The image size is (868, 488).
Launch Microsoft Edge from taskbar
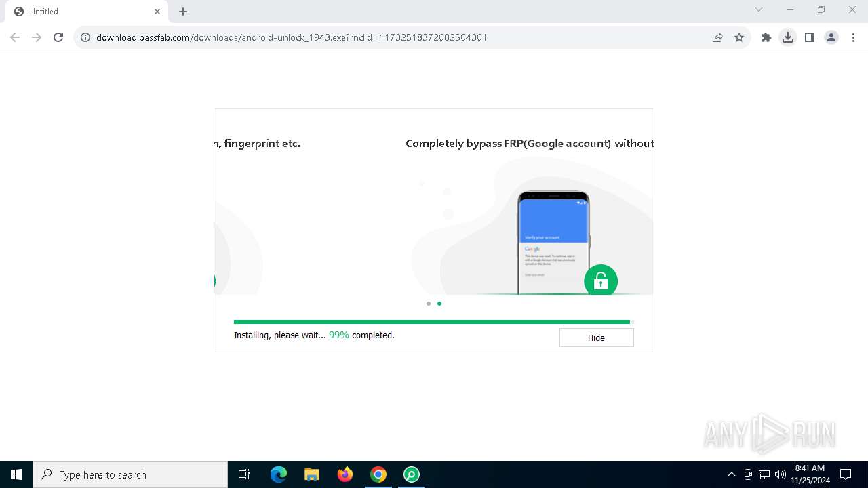coord(279,474)
